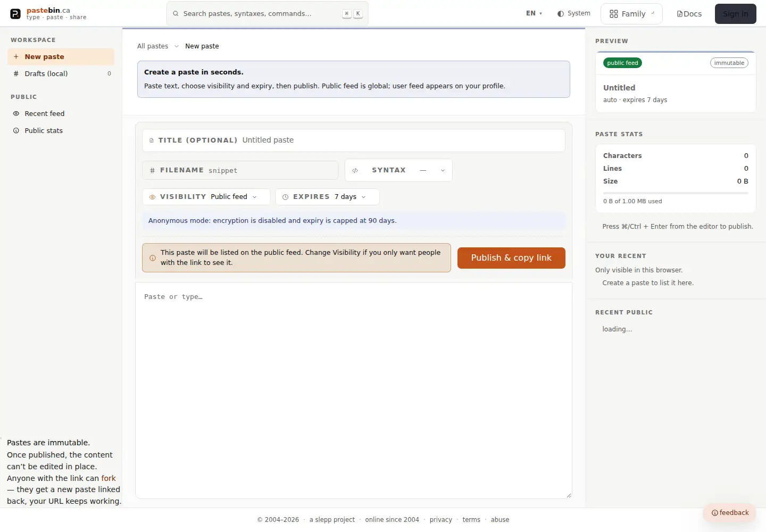The image size is (766, 532).
Task: Open the Expires 7 days dropdown
Action: tap(327, 197)
